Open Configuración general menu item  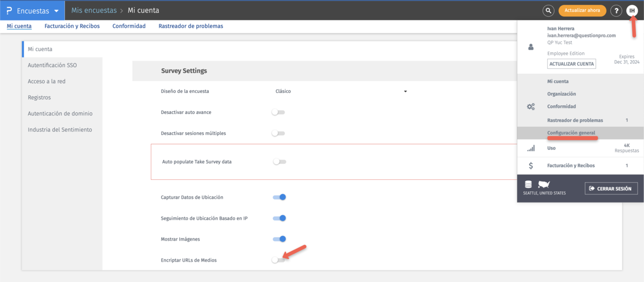tap(571, 133)
